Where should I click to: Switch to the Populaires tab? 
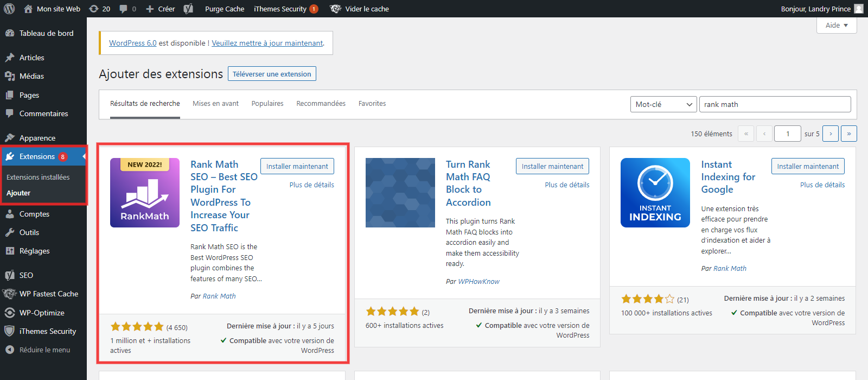click(x=267, y=103)
